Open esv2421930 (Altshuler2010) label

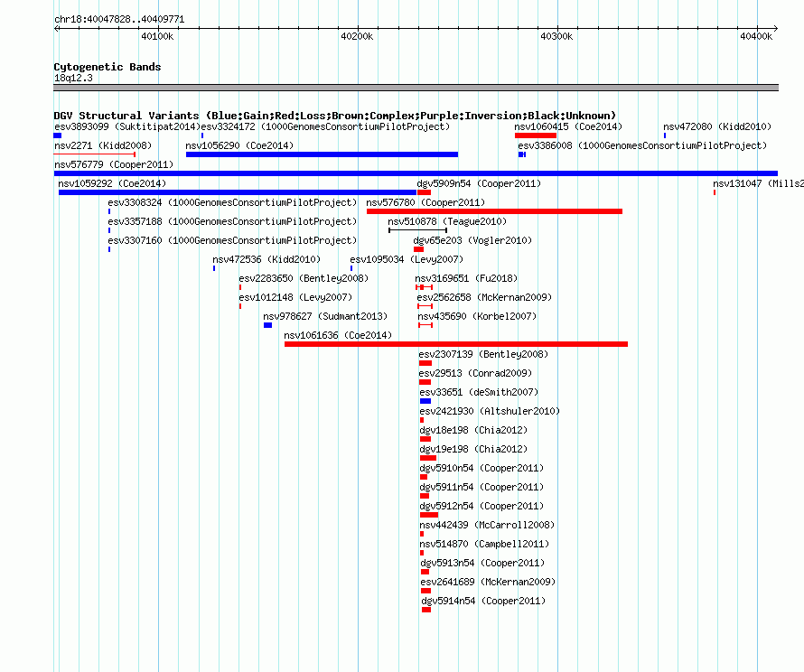tap(490, 411)
